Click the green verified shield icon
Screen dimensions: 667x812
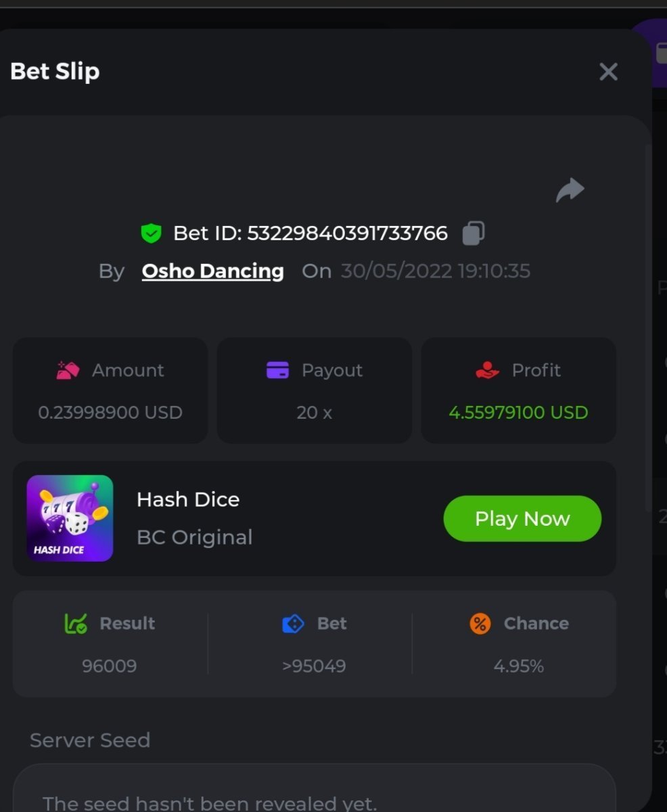click(x=151, y=233)
